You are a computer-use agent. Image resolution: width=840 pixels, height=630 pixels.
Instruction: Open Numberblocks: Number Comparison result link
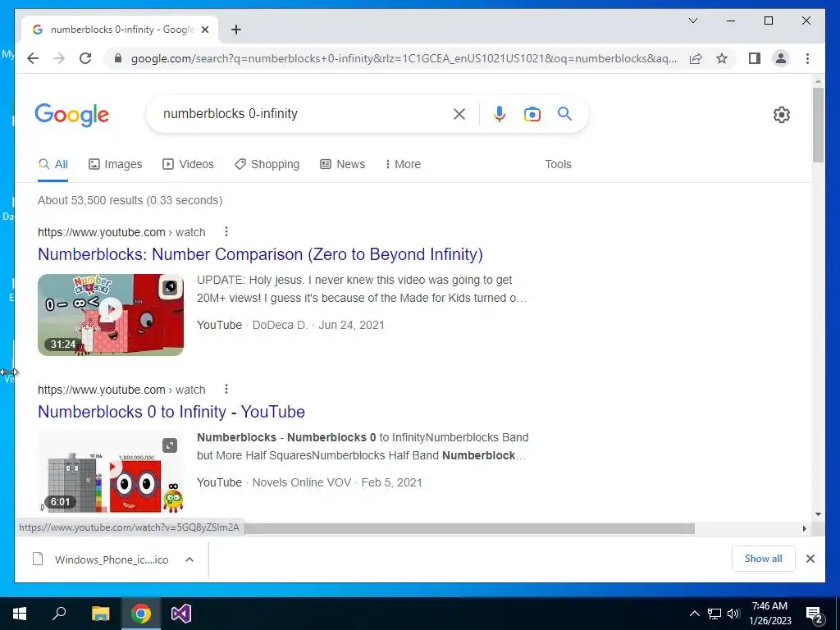click(x=260, y=254)
